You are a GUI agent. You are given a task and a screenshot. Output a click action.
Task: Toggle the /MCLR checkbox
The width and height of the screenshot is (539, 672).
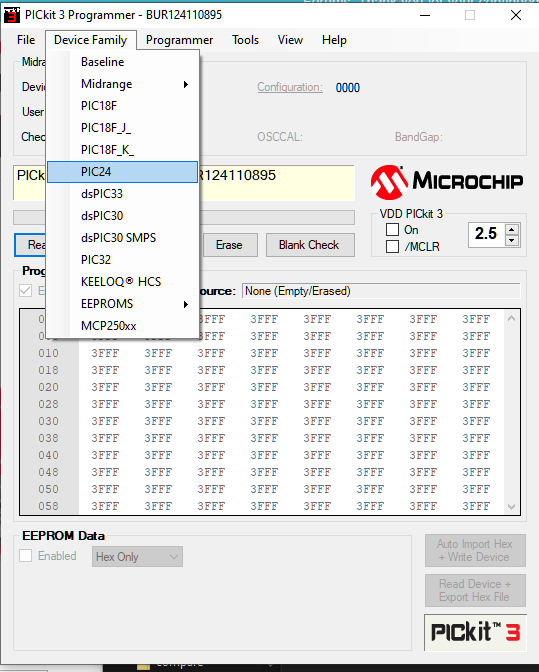(392, 247)
